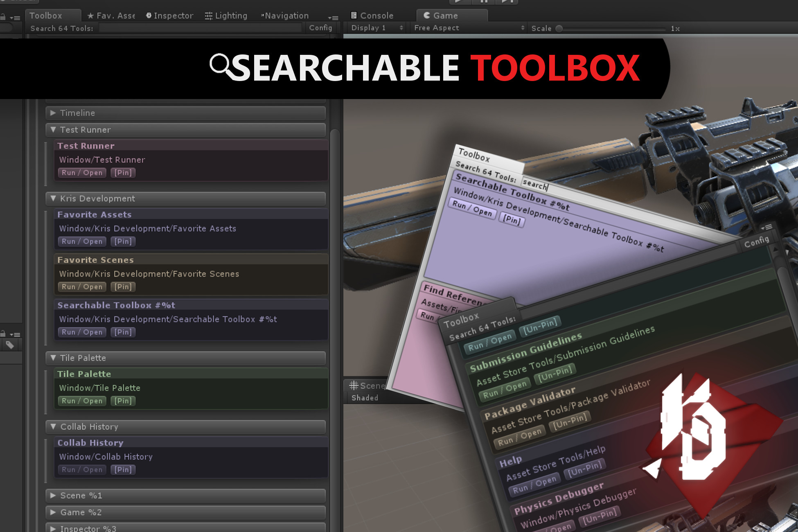Open the Toolbox Config button
Image resolution: width=798 pixels, height=532 pixels.
click(320, 28)
